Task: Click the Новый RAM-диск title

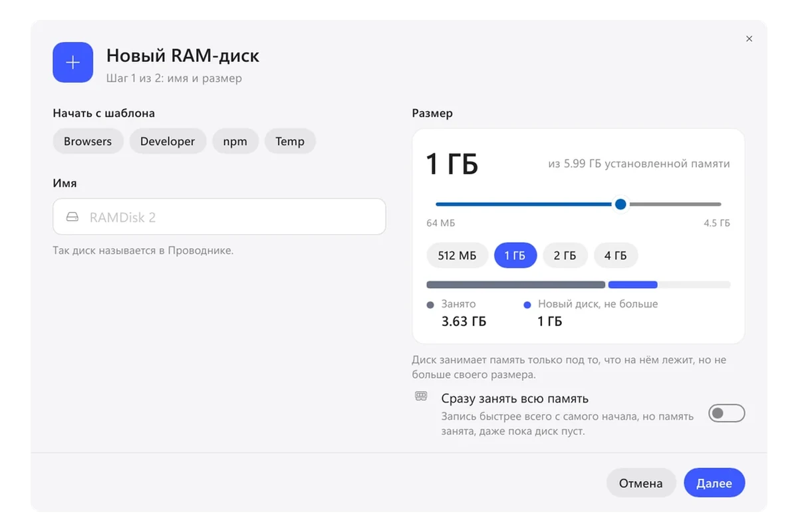Action: 183,55
